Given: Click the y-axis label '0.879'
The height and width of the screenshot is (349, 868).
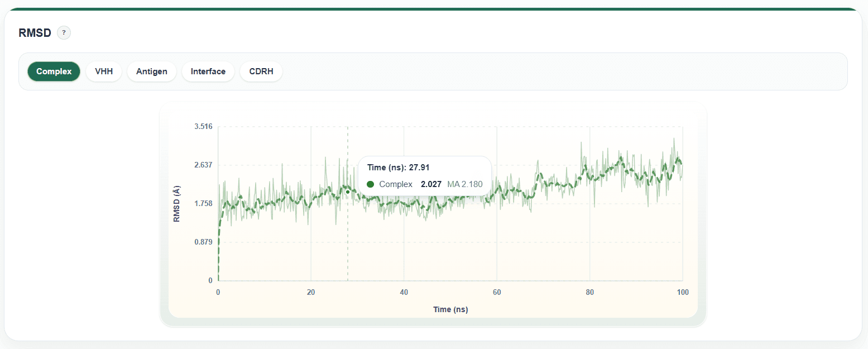Looking at the screenshot, I should (x=203, y=242).
